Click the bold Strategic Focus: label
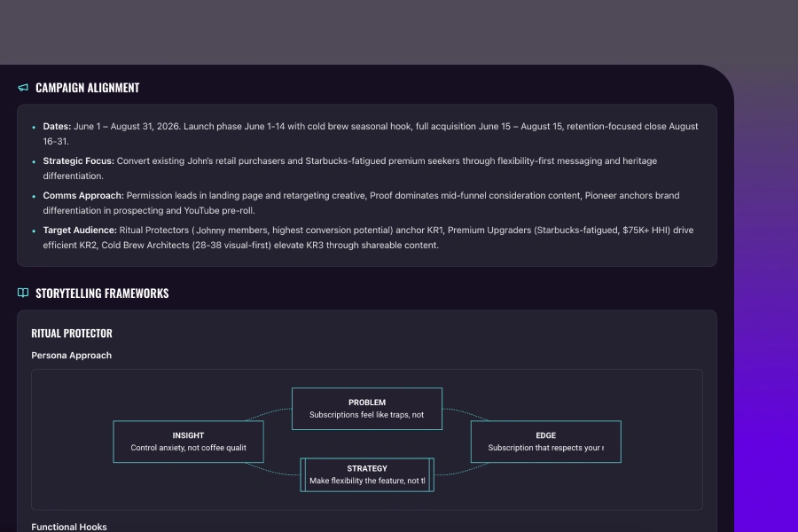This screenshot has height=532, width=798. point(78,161)
